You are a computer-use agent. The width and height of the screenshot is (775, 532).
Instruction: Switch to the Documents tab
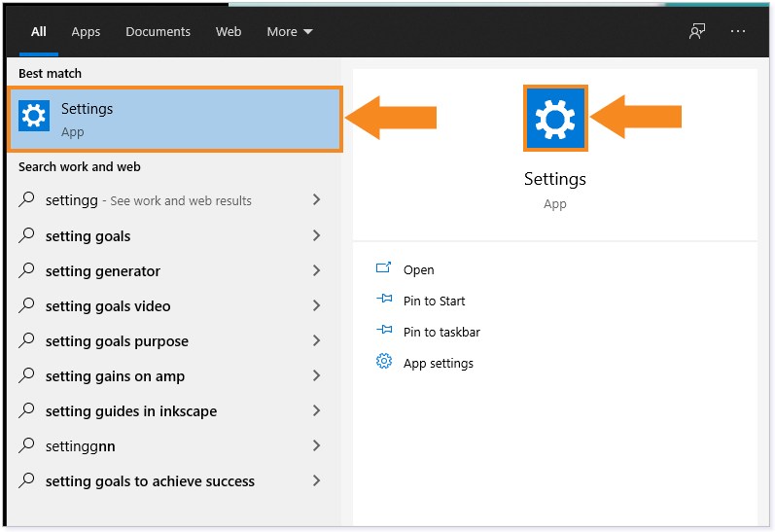[x=158, y=32]
